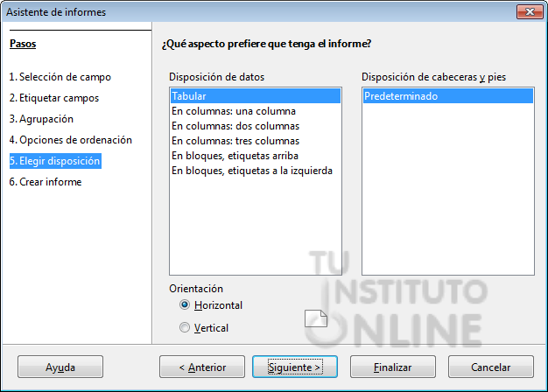Close the Asistente de informes dialog
The image size is (548, 392).
pos(530,12)
